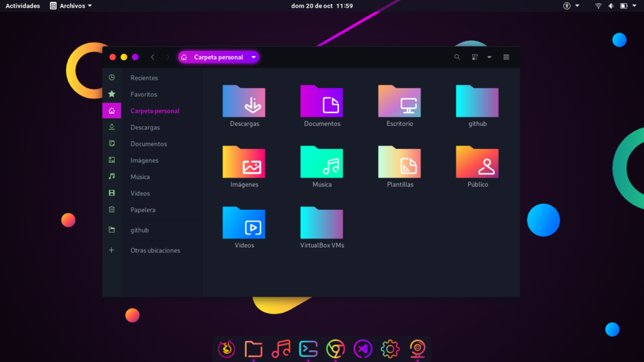Launch Visual Studio Code from the dock
This screenshot has height=362, width=644.
(x=363, y=349)
